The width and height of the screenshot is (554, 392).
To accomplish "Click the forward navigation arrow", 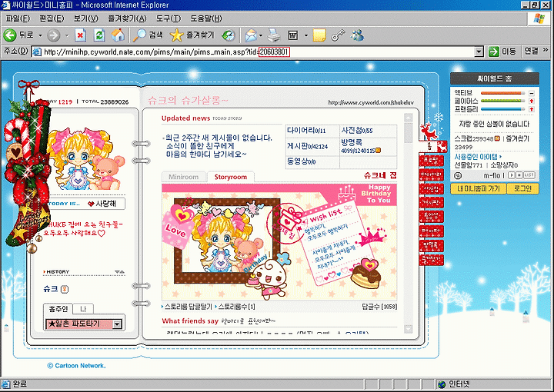I will point(54,35).
